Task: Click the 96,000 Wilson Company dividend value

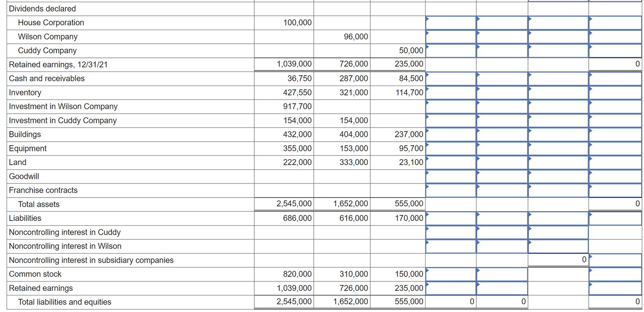Action: pos(356,37)
